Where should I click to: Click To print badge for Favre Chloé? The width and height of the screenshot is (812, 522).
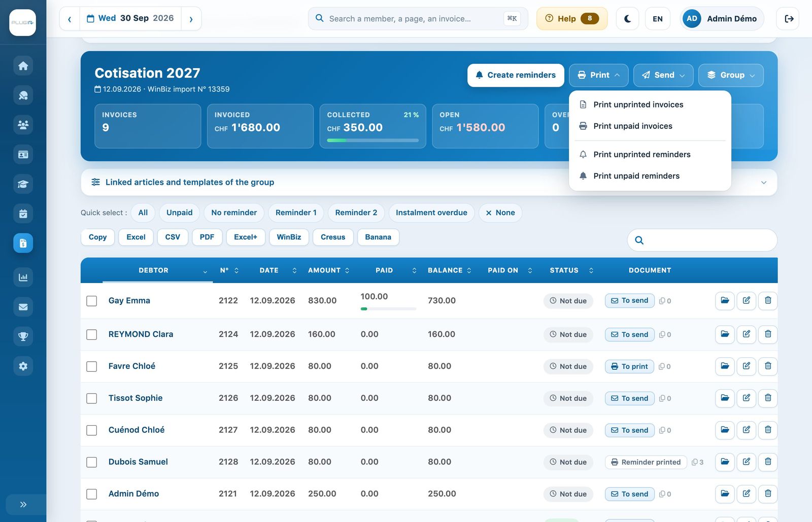(629, 366)
